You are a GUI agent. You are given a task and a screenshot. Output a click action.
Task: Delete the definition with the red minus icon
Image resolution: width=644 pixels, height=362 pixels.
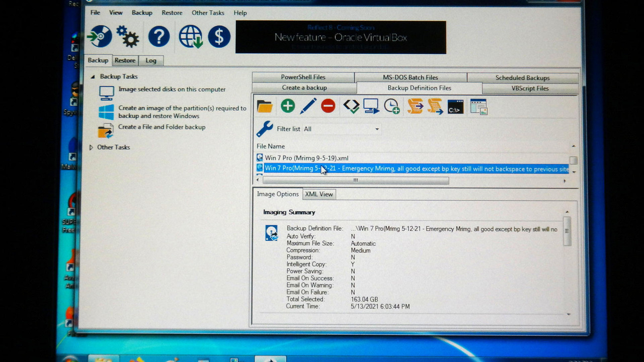pyautogui.click(x=328, y=106)
